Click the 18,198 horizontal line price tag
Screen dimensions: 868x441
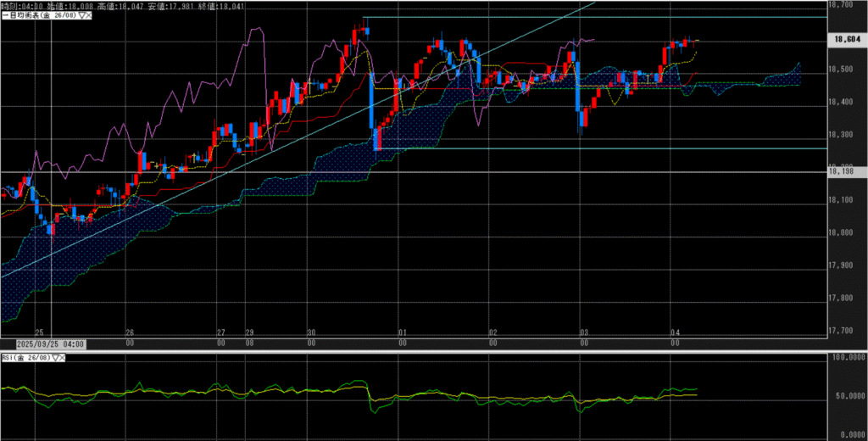846,172
